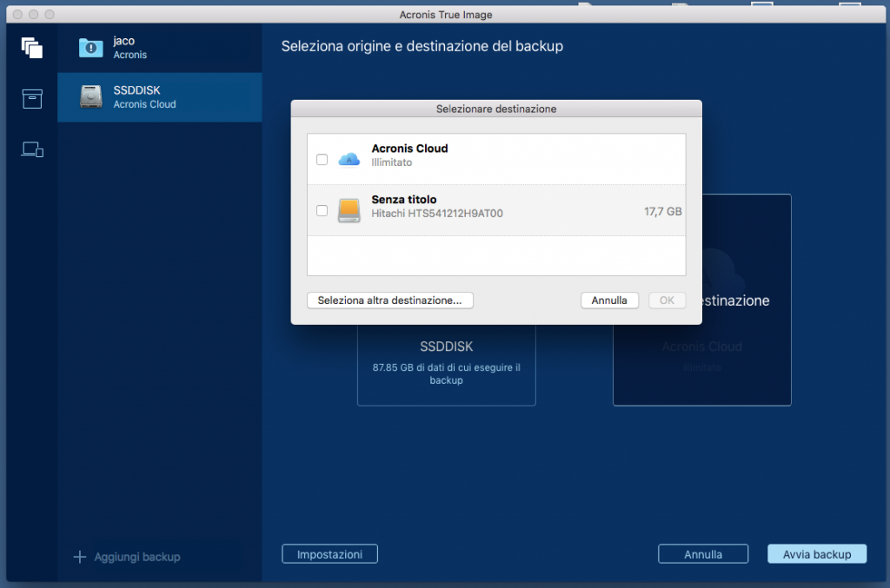Screen dimensions: 890x588
Task: Click the bottom Annulla button beside Avvia backup
Action: pos(703,554)
